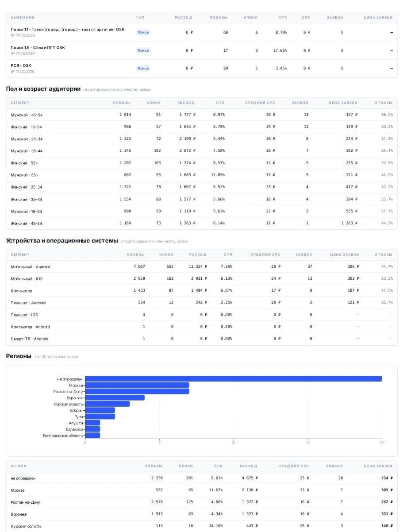Open the "РСЯ - ОЗК" campaign
The height and width of the screenshot is (532, 403).
coord(21,66)
